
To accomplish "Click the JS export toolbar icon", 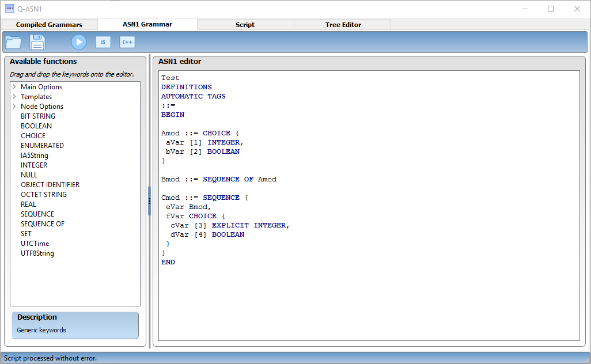I will pos(103,42).
